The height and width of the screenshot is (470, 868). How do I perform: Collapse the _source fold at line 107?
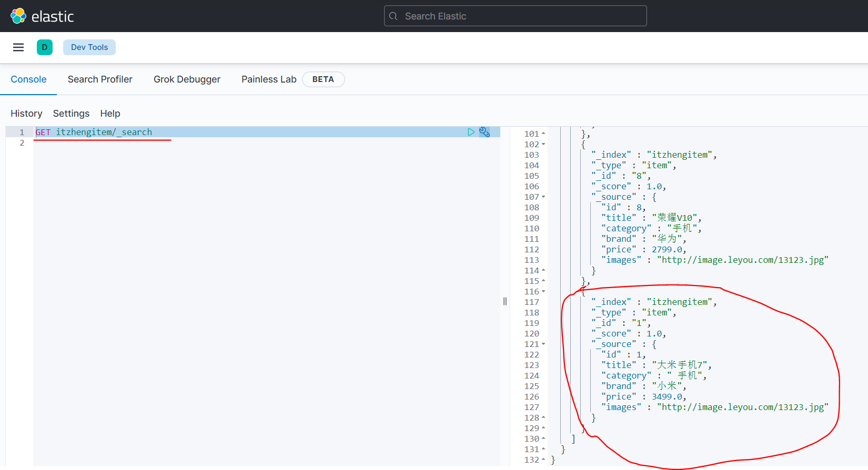543,197
